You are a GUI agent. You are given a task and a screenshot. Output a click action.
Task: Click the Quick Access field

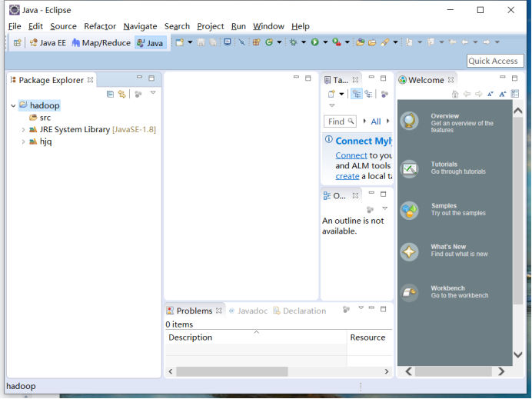[x=495, y=61]
